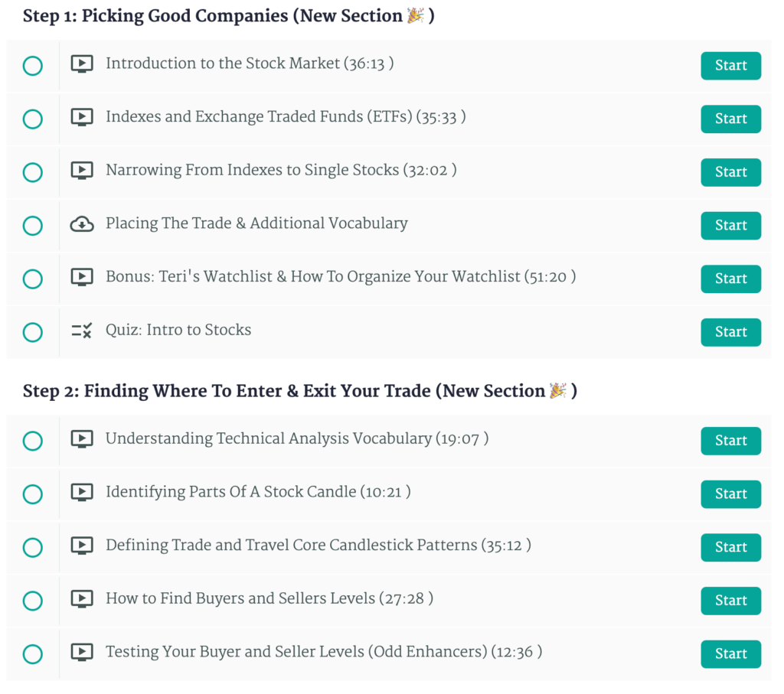Mark Introduction to the Stock Market circle complete
This screenshot has width=784, height=694.
33,66
